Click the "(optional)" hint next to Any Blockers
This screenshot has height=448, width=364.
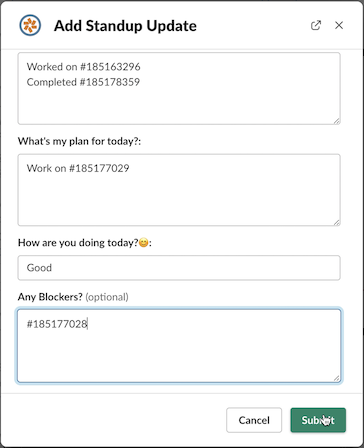107,297
